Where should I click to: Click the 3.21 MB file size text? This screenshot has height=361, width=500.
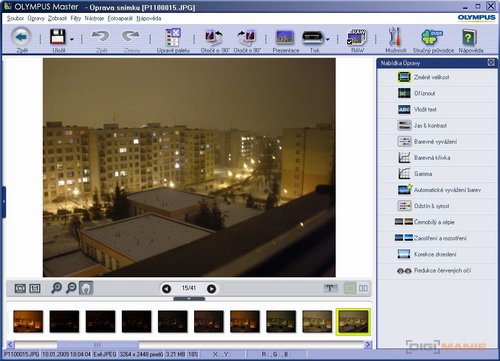click(176, 354)
